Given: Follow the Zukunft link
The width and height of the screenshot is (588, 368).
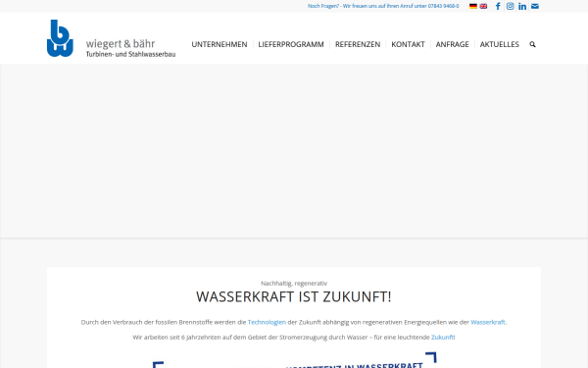Looking at the screenshot, I should tap(442, 338).
